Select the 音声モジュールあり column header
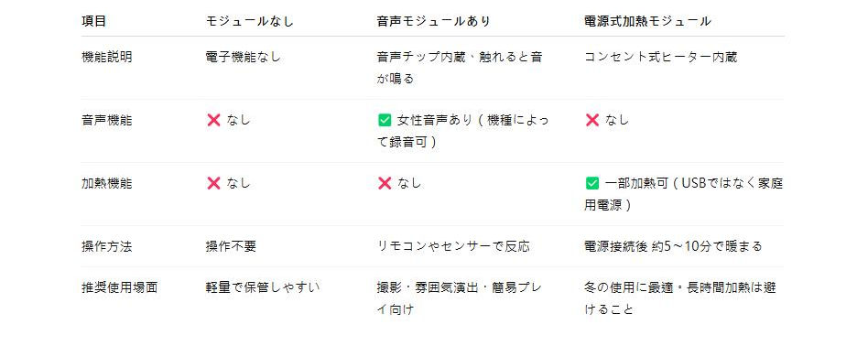 pyautogui.click(x=433, y=22)
